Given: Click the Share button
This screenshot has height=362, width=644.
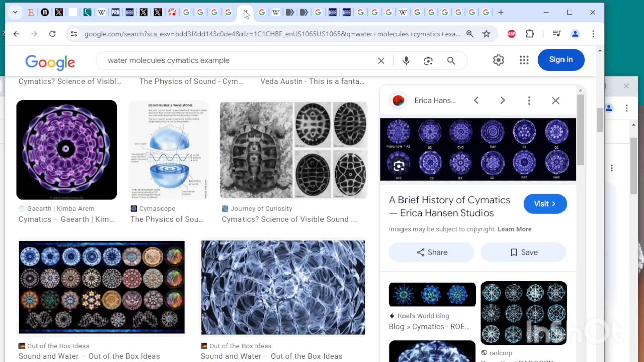Looking at the screenshot, I should (x=432, y=252).
